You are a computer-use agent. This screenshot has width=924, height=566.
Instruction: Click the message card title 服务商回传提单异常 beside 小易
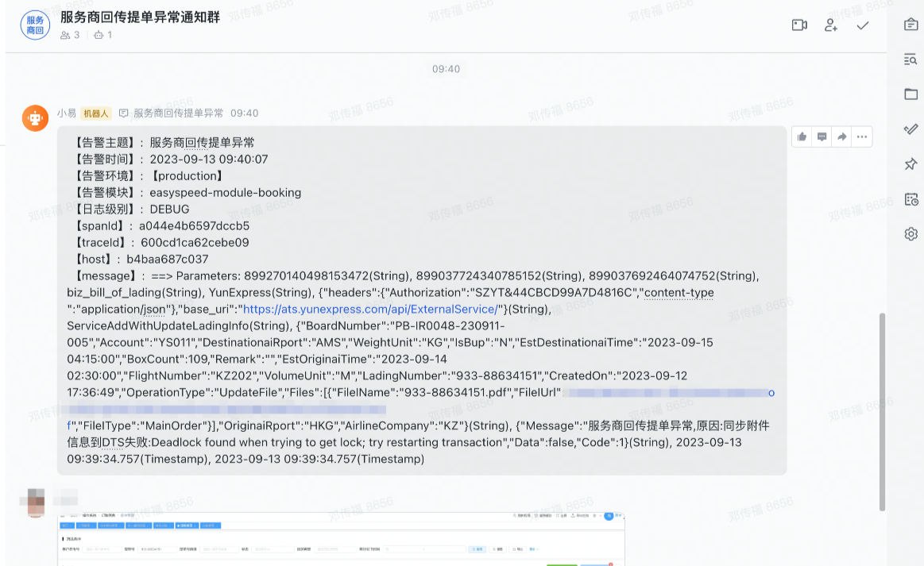click(179, 113)
